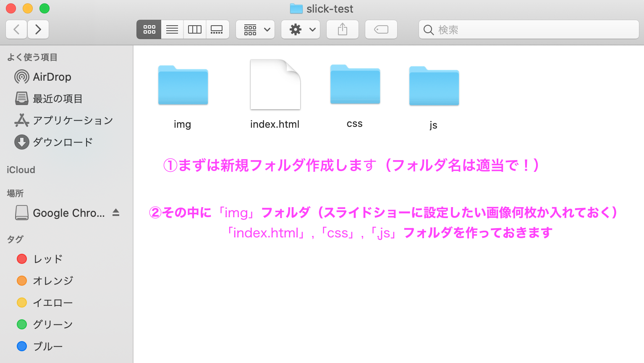Click the index.html file name label
Image resolution: width=644 pixels, height=363 pixels.
275,124
